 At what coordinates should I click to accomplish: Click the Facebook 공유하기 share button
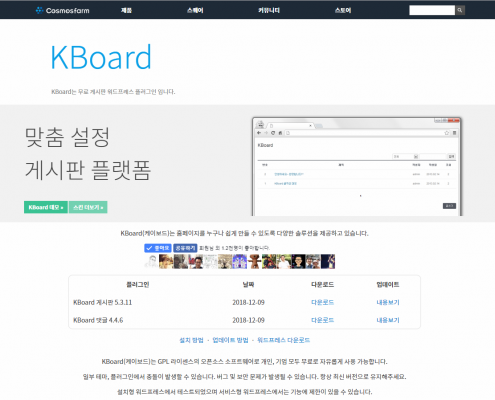tap(185, 248)
